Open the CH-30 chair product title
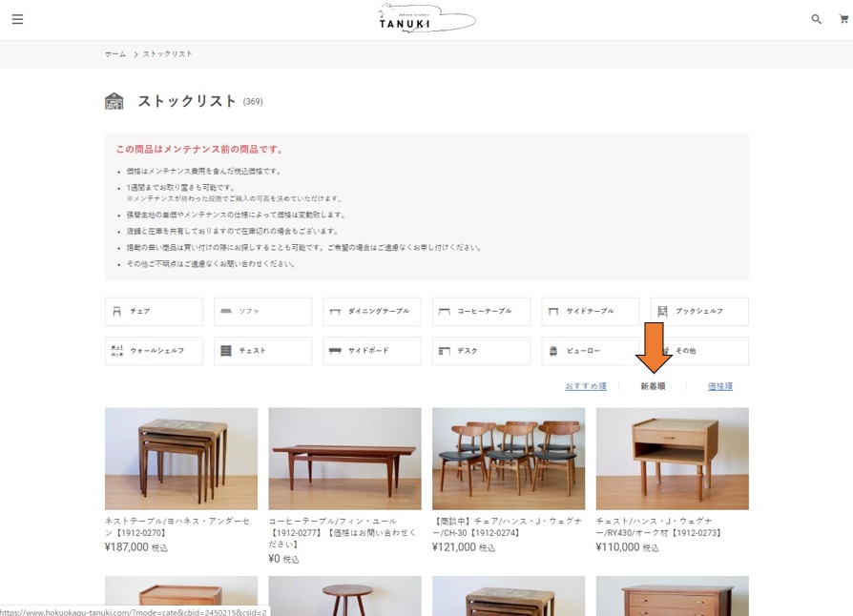Screen dimensions: 853x616 (x=508, y=527)
